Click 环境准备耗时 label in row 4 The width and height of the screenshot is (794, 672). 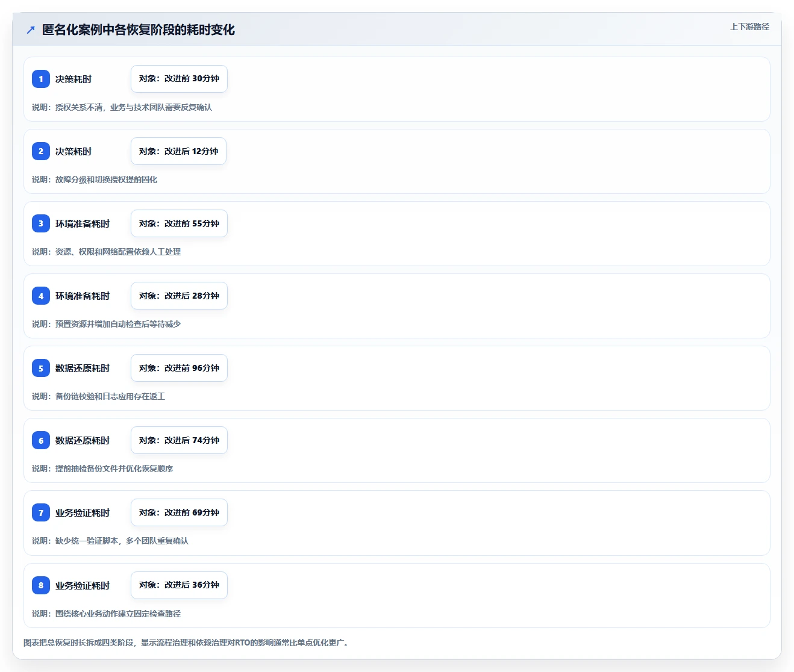pyautogui.click(x=83, y=296)
